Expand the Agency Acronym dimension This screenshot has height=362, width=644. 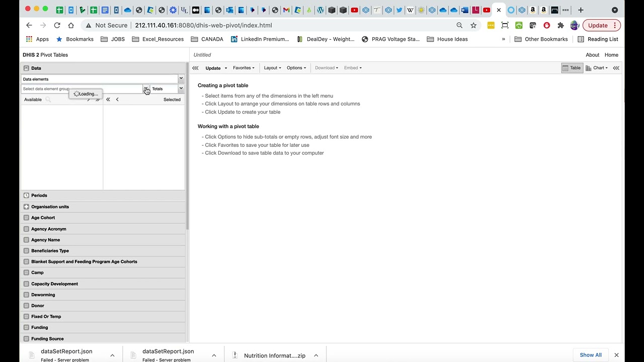coord(103,229)
